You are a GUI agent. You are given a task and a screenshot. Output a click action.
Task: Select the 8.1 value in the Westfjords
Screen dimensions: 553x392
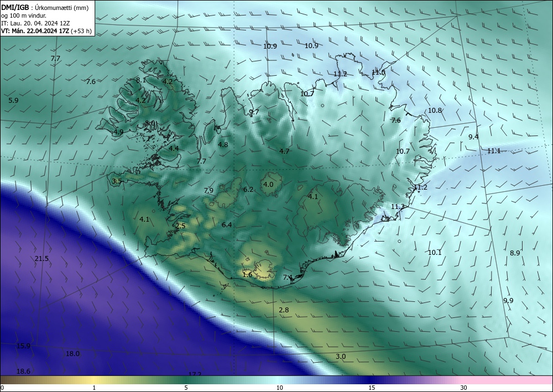pyautogui.click(x=141, y=80)
